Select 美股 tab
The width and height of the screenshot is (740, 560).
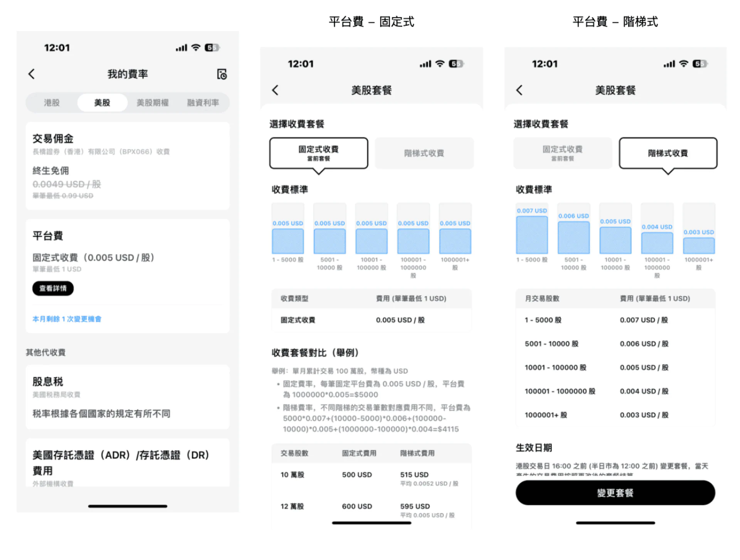(102, 103)
